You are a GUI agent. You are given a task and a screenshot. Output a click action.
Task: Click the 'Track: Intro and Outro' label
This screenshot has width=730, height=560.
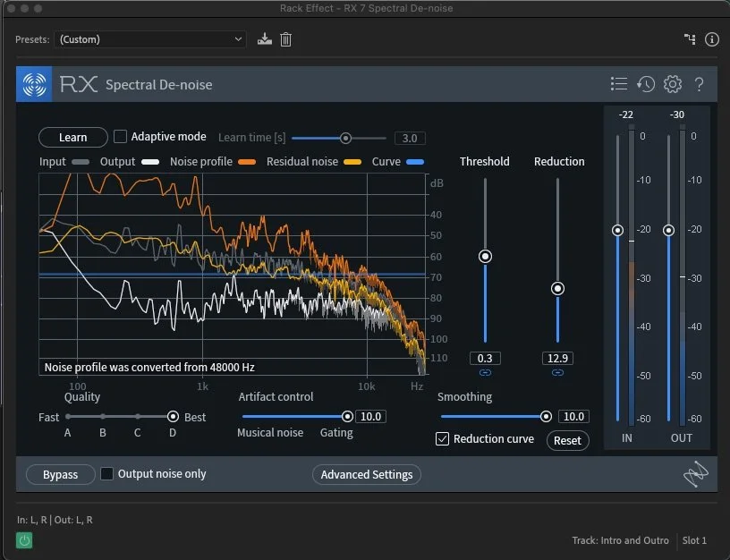point(620,540)
